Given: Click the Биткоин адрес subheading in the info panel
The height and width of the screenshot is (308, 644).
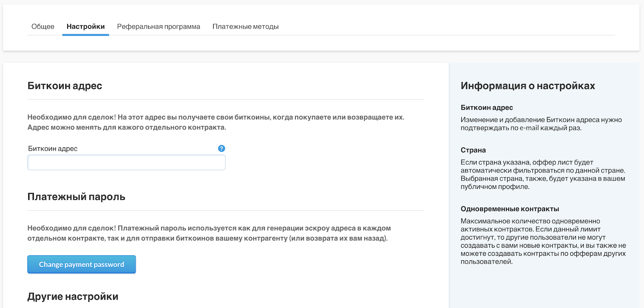Looking at the screenshot, I should pos(487,107).
